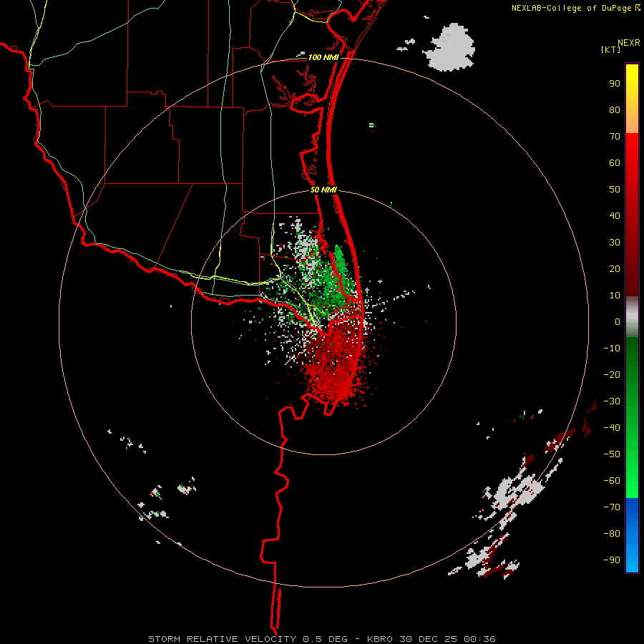Click the -70 value on velocity scale
Viewport: 644px width, 644px height.
(612, 507)
